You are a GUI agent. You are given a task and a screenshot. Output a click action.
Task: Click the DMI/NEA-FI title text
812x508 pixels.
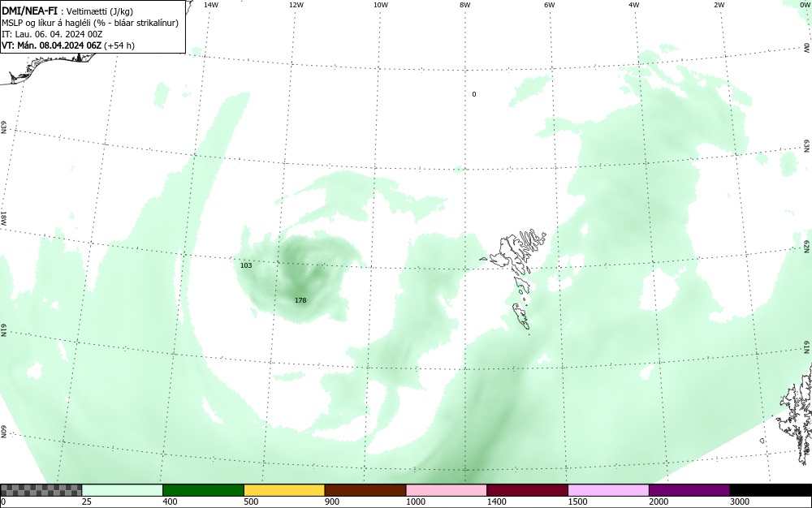(29, 11)
